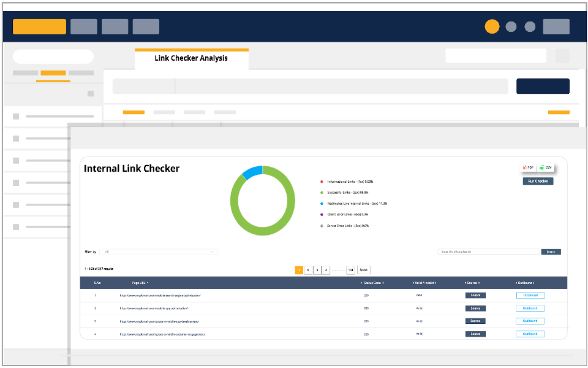
Task: Go to pagination page 3
Action: coord(317,270)
